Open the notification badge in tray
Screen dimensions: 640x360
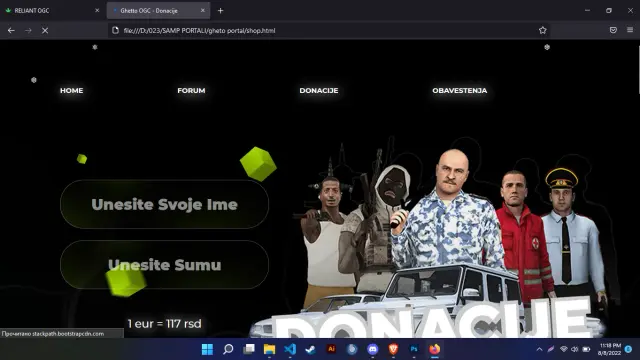[x=629, y=349]
